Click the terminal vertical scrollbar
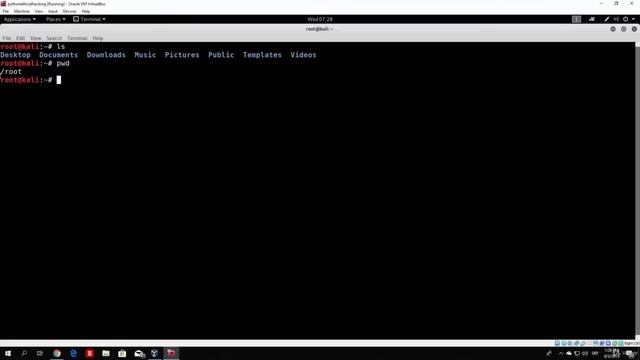The height and width of the screenshot is (360, 640). (637, 190)
